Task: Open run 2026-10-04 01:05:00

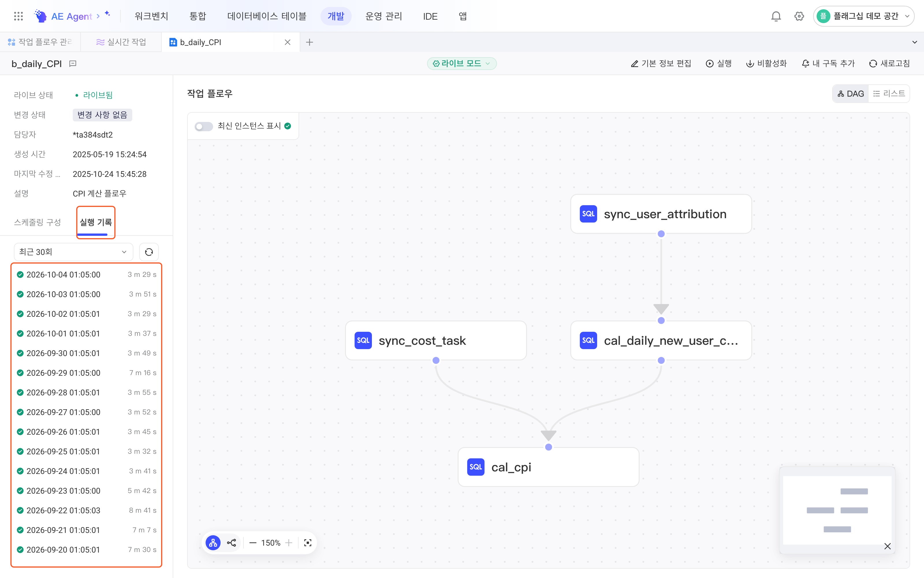Action: 87,275
